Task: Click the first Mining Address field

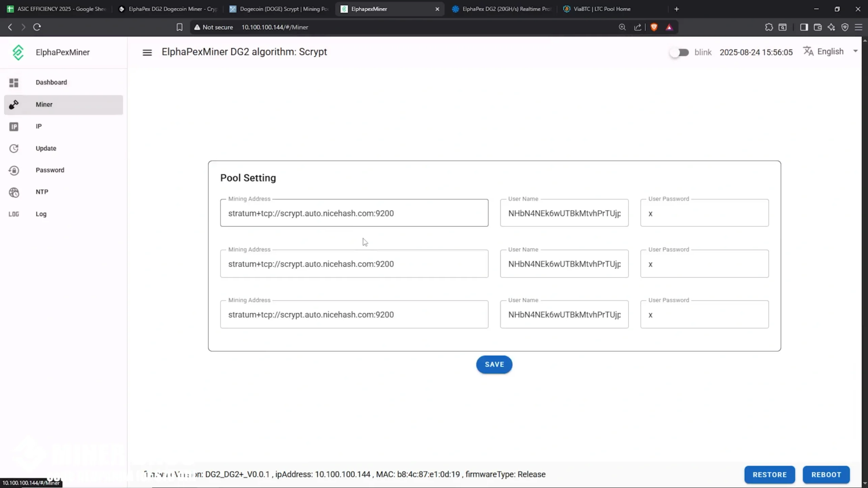Action: [x=354, y=213]
